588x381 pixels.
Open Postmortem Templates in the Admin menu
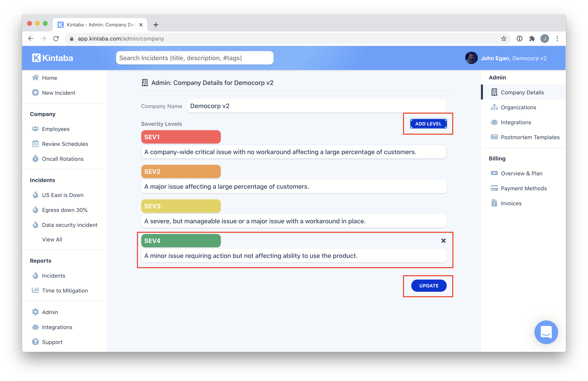pyautogui.click(x=530, y=137)
